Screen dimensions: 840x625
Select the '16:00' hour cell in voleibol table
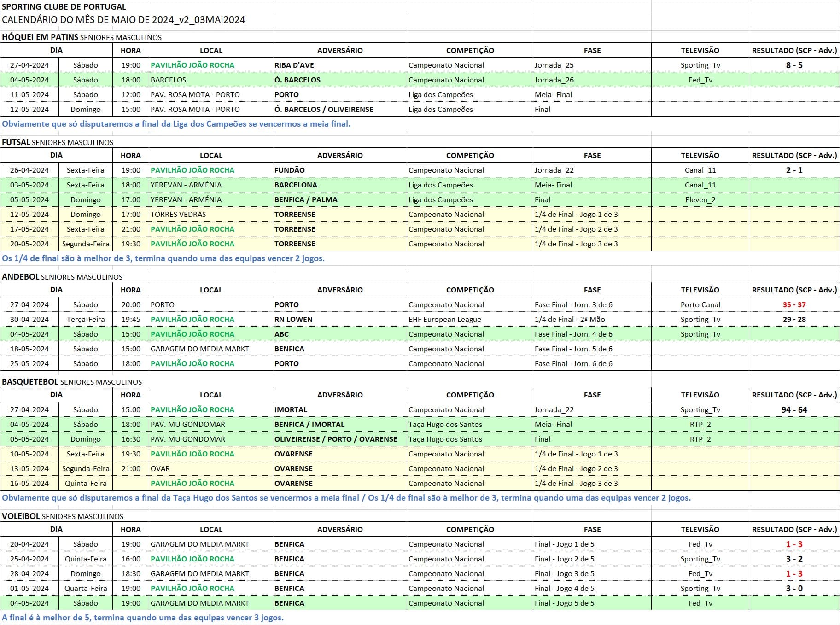tap(131, 559)
